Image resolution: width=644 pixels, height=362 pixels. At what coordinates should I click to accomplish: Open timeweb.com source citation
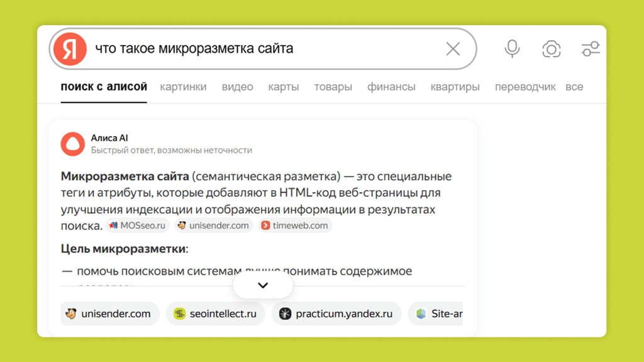[x=294, y=226]
